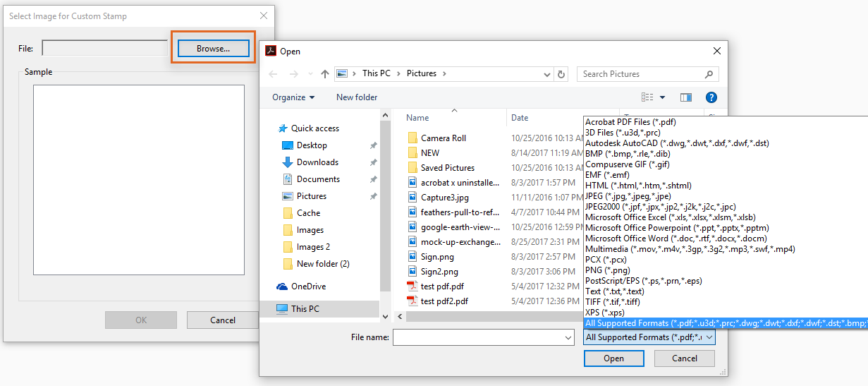Screen dimensions: 868x386
Task: Click New folder in toolbar
Action: tap(357, 97)
